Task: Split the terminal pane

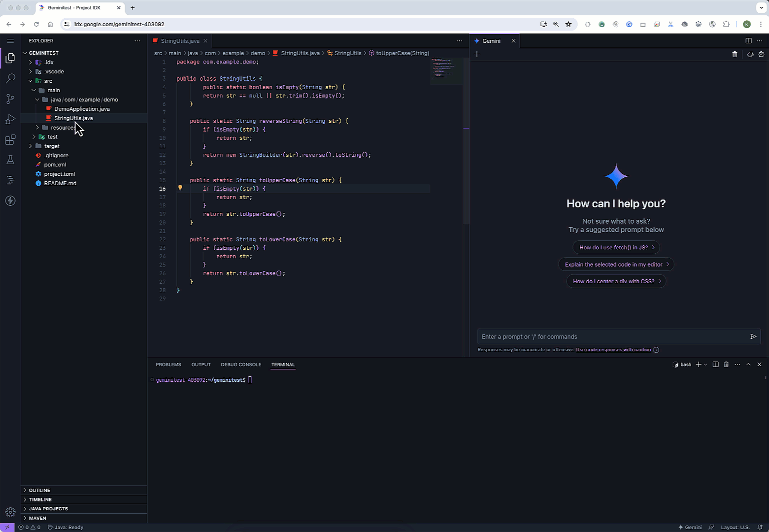Action: (x=715, y=365)
